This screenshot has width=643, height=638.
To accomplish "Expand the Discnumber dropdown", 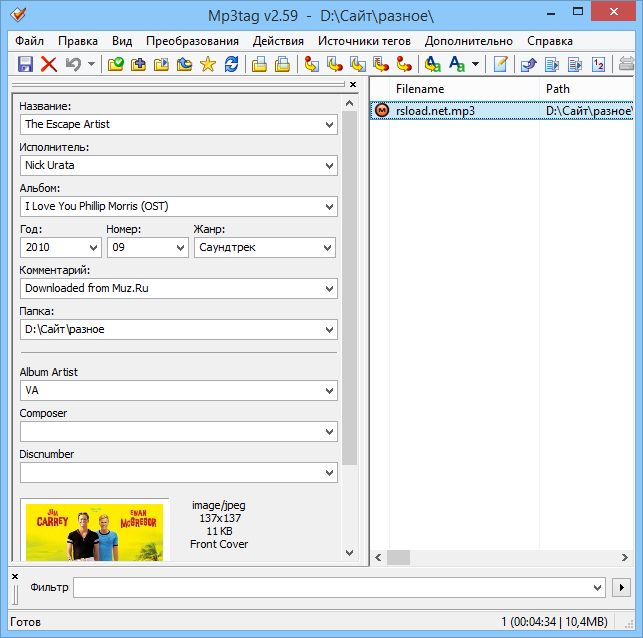I will 329,473.
